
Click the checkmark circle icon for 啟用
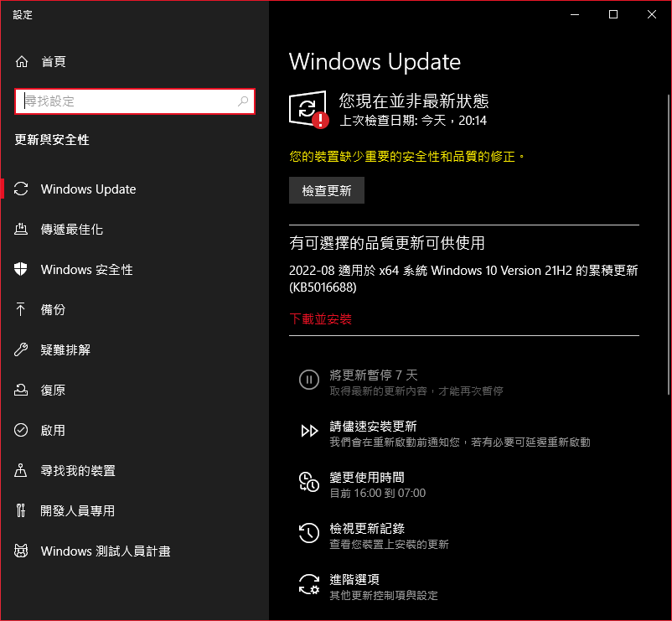(21, 430)
